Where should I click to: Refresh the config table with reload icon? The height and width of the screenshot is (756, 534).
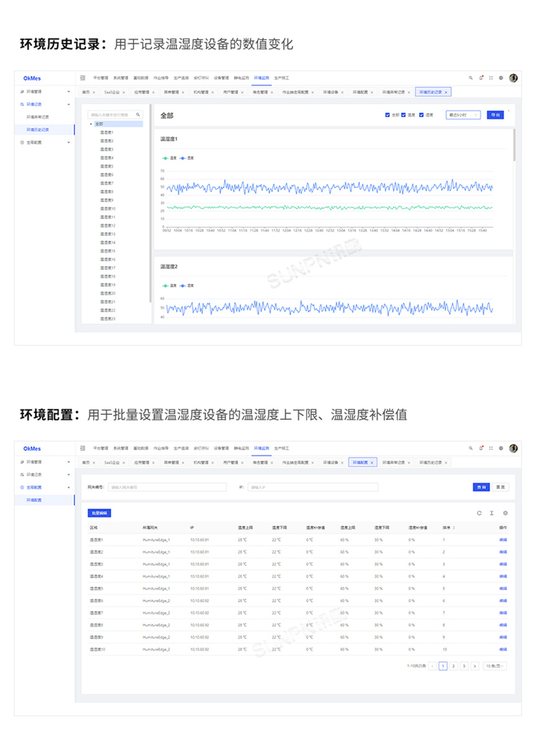point(479,513)
